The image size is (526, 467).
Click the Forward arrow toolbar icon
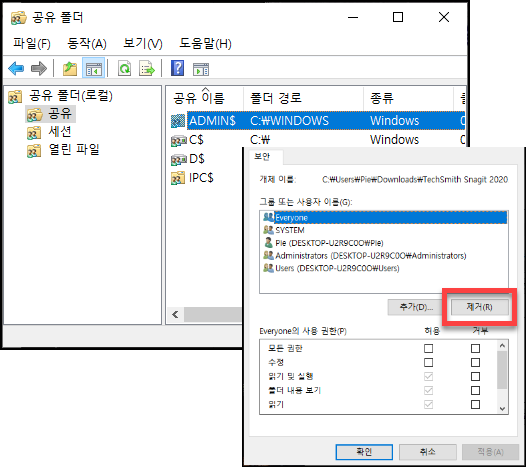39,68
